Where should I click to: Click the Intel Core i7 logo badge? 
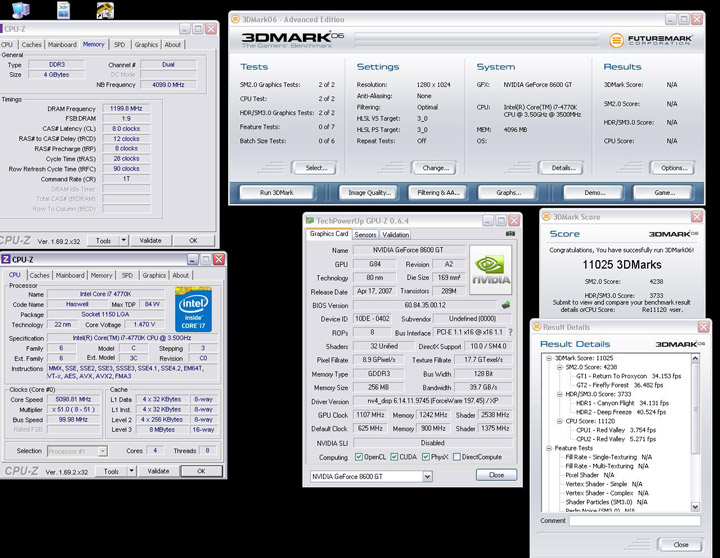[193, 309]
